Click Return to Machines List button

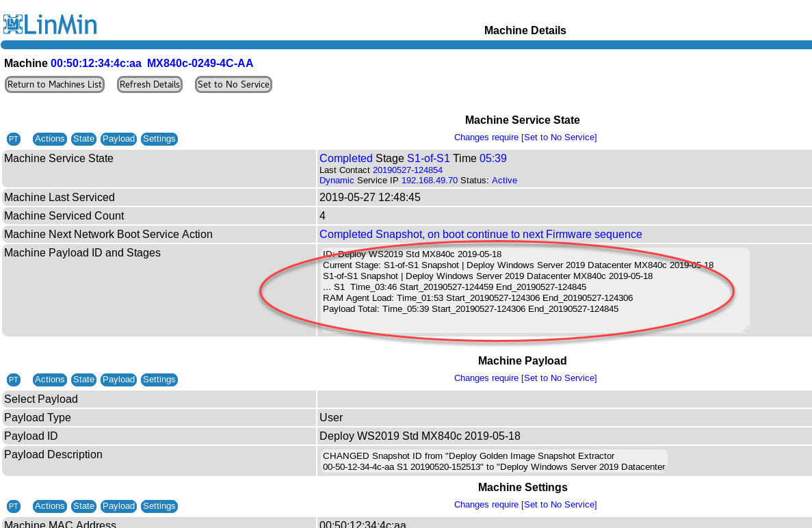[55, 85]
